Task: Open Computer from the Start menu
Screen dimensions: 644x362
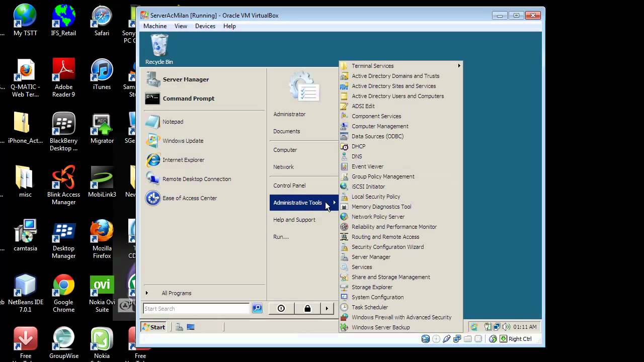Action: click(x=285, y=150)
